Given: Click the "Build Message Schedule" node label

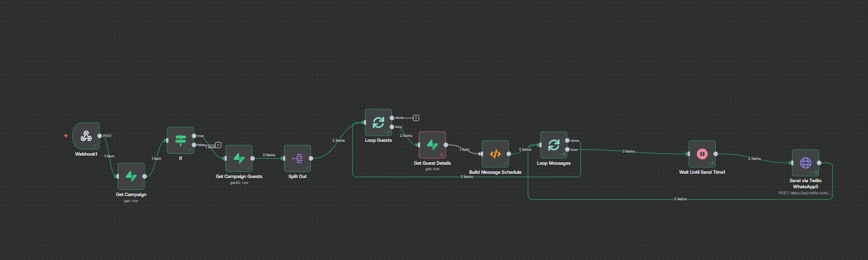Looking at the screenshot, I should 495,173.
